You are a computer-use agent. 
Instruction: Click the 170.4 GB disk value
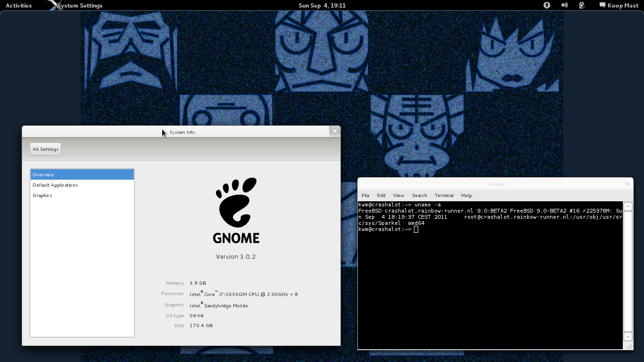point(201,326)
